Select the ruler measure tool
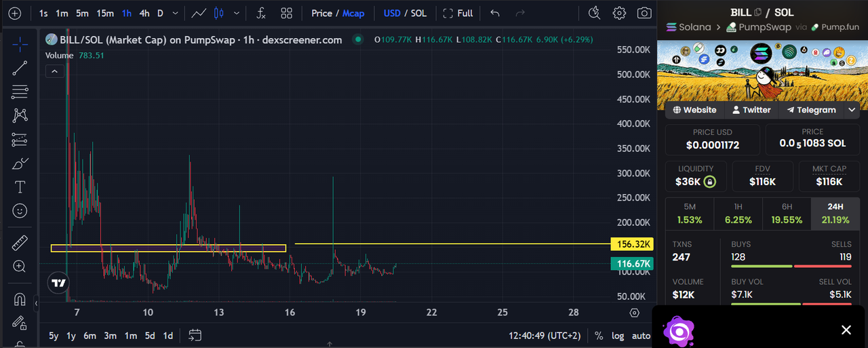This screenshot has height=348, width=868. (20, 242)
